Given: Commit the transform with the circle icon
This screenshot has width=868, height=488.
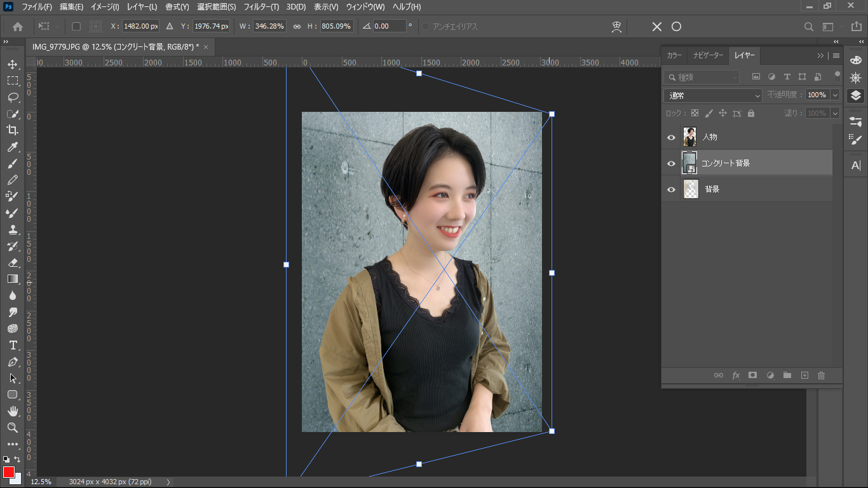Looking at the screenshot, I should (677, 27).
